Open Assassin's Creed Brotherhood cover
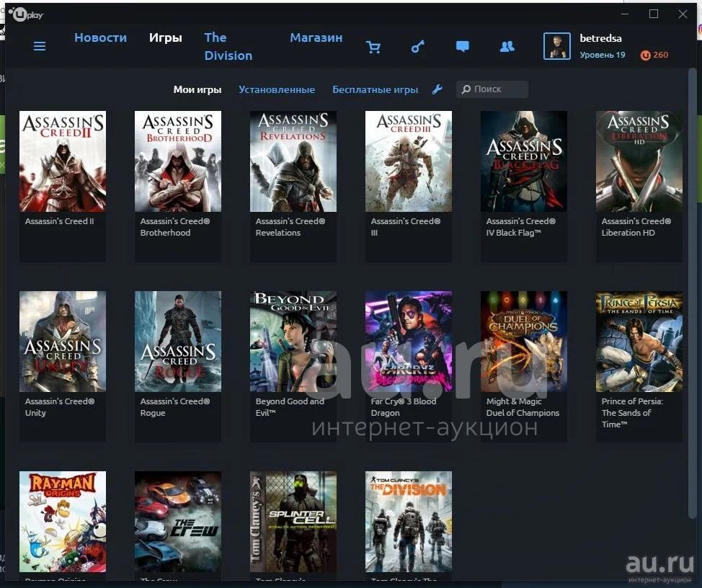 click(178, 161)
